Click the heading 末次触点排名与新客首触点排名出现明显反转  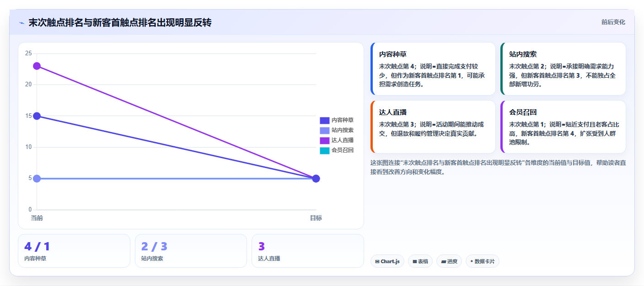pos(120,23)
